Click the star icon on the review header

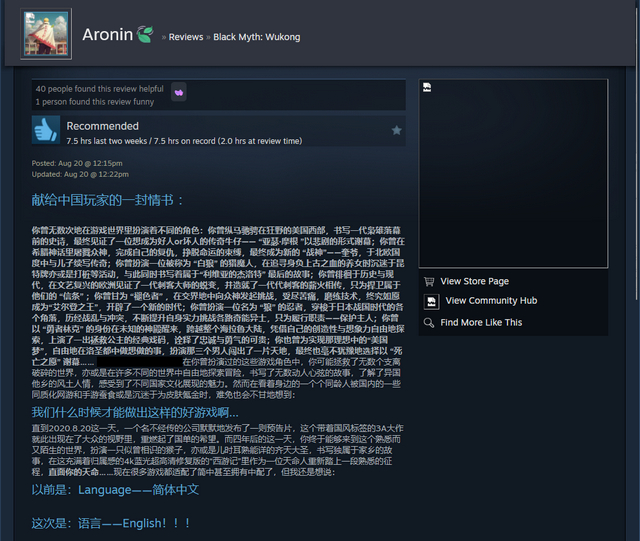[396, 130]
